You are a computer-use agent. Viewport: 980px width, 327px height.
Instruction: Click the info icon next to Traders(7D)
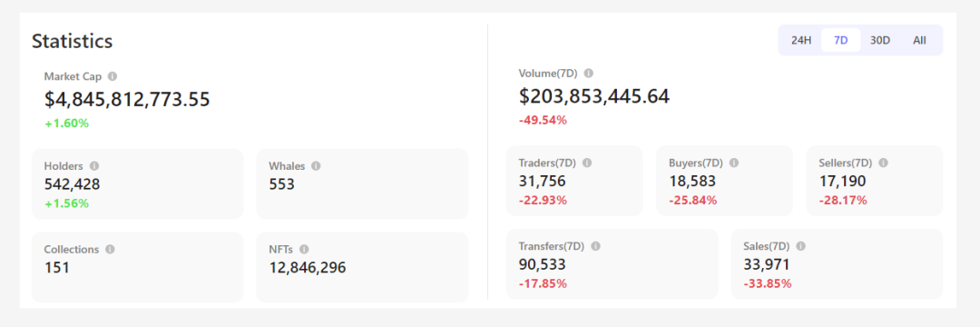(587, 163)
